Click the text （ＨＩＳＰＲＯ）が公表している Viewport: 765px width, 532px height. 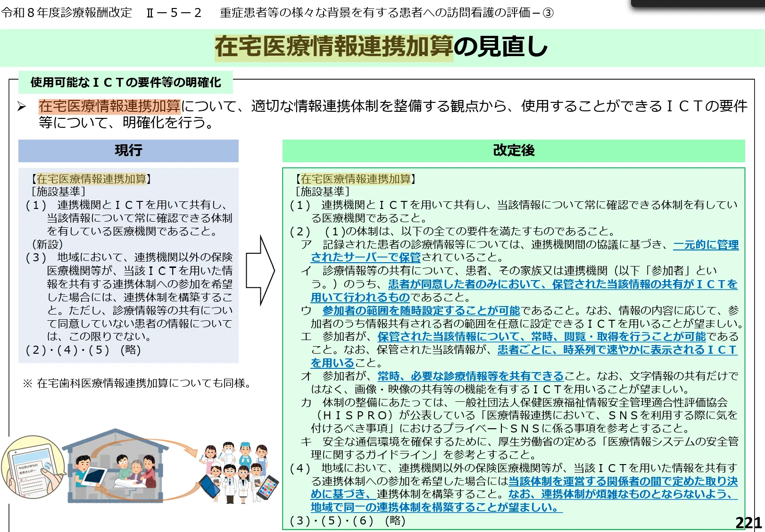click(395, 416)
